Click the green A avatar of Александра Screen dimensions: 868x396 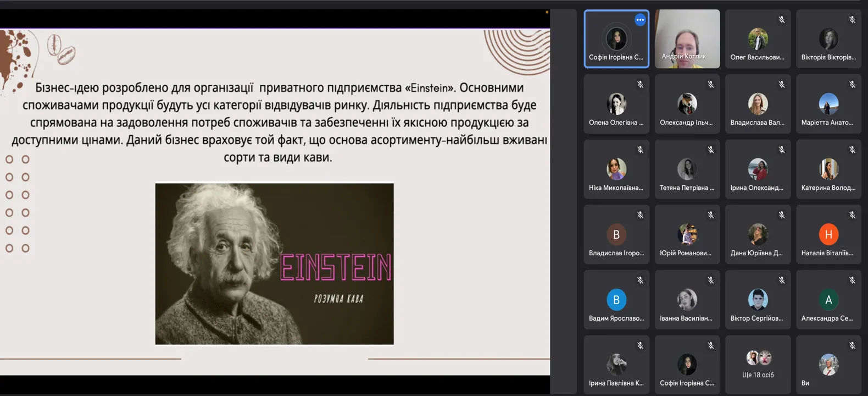(x=828, y=300)
